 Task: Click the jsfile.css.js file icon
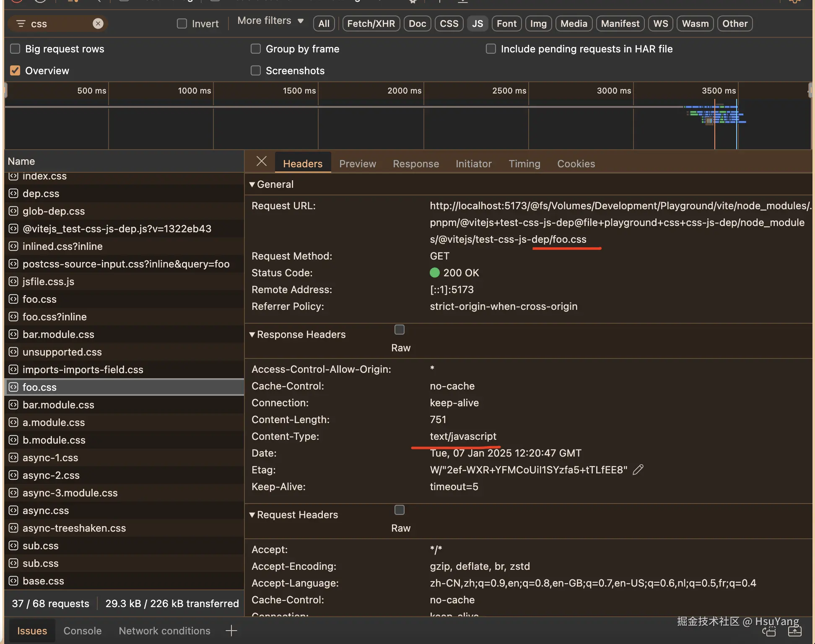[x=13, y=281]
